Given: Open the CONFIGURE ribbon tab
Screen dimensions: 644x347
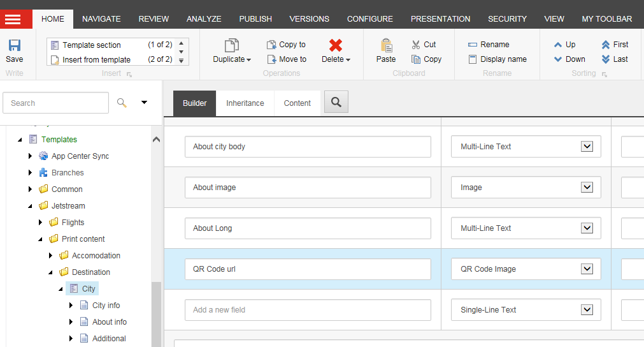Looking at the screenshot, I should [x=369, y=19].
